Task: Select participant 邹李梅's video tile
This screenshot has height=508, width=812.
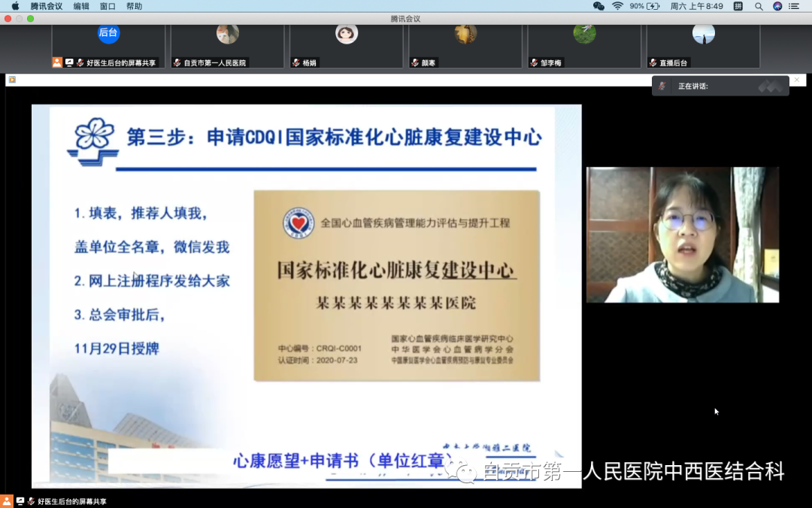Action: click(584, 40)
